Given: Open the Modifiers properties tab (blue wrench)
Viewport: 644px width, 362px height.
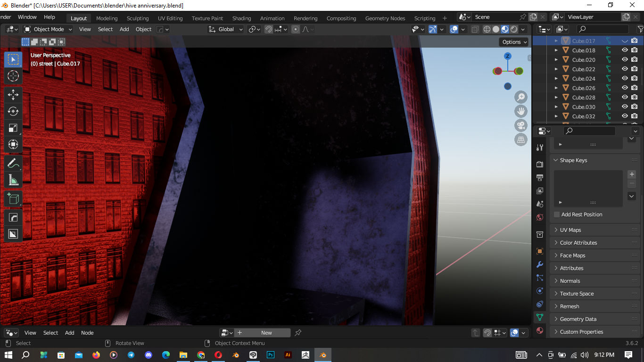Looking at the screenshot, I should click(540, 264).
